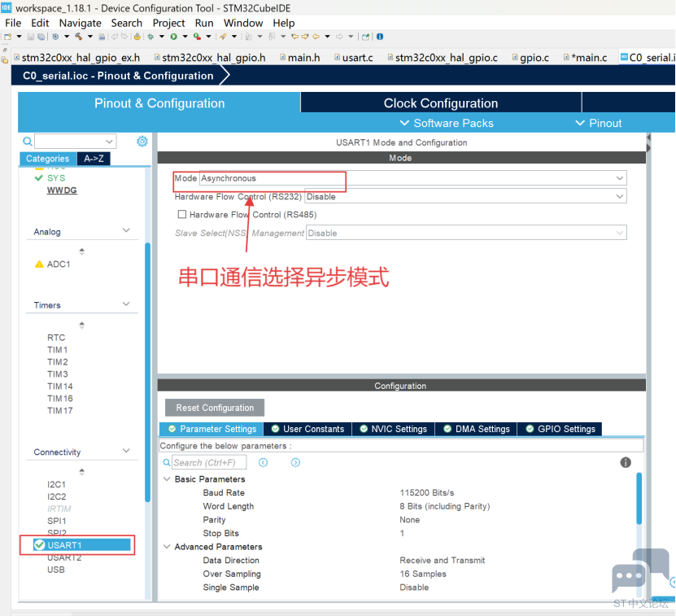Image resolution: width=676 pixels, height=616 pixels.
Task: Collapse the Connectivity category
Action: click(126, 451)
